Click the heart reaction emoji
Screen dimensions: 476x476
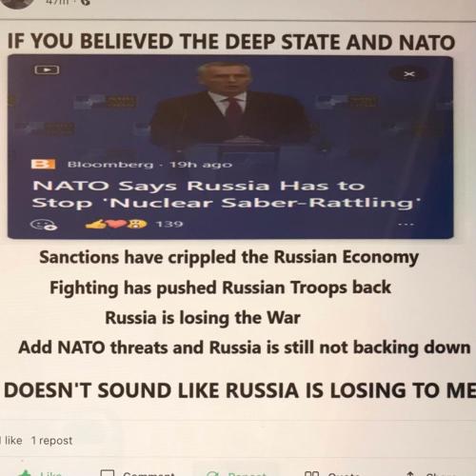117,224
